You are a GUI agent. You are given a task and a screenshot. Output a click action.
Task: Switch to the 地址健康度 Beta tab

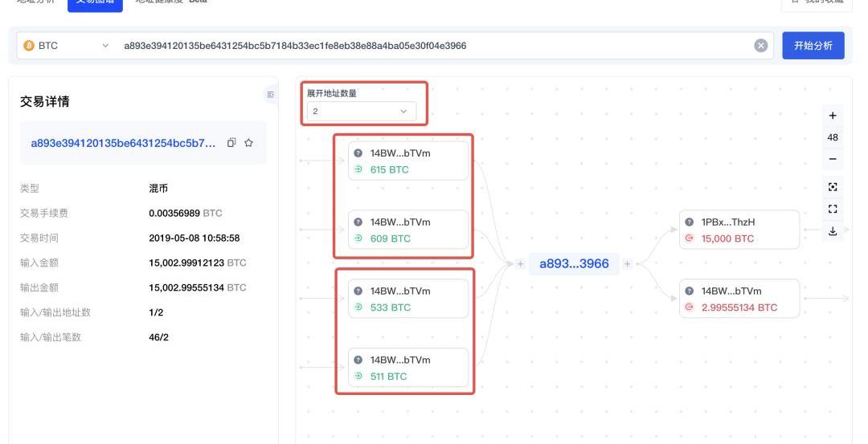170,2
